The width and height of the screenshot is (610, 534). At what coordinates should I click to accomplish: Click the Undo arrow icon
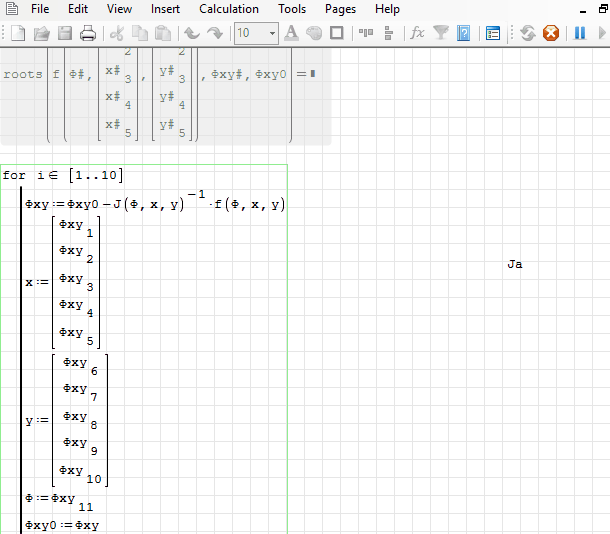tap(192, 33)
